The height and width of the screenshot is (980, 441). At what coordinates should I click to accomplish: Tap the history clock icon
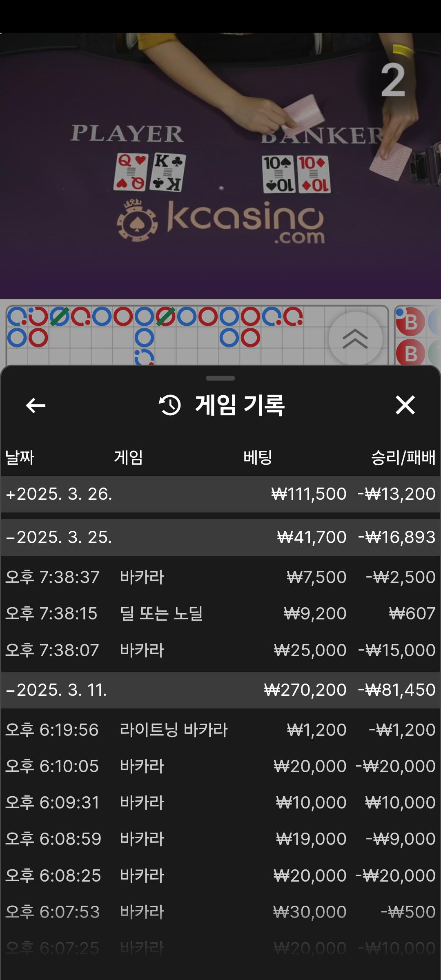[x=169, y=405]
